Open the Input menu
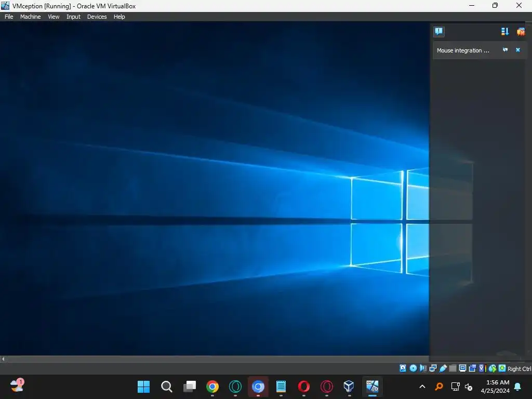 click(x=73, y=17)
